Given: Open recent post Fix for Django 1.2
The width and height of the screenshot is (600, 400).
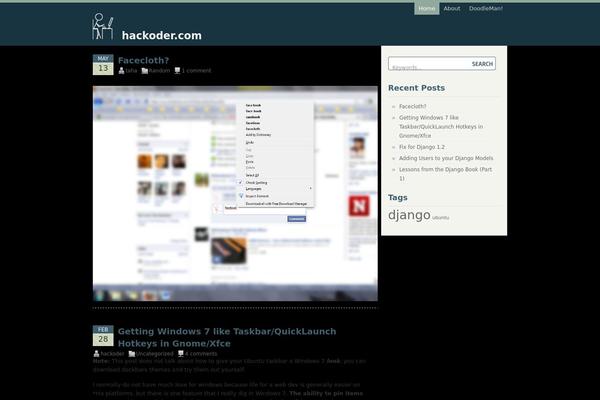Looking at the screenshot, I should (422, 147).
